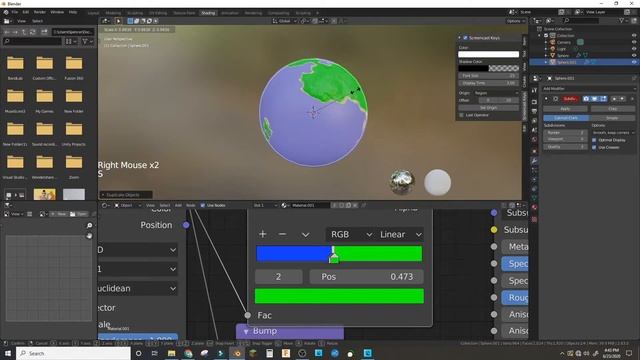Open the Linear interpolation dropdown
The image size is (640, 360).
click(x=400, y=234)
